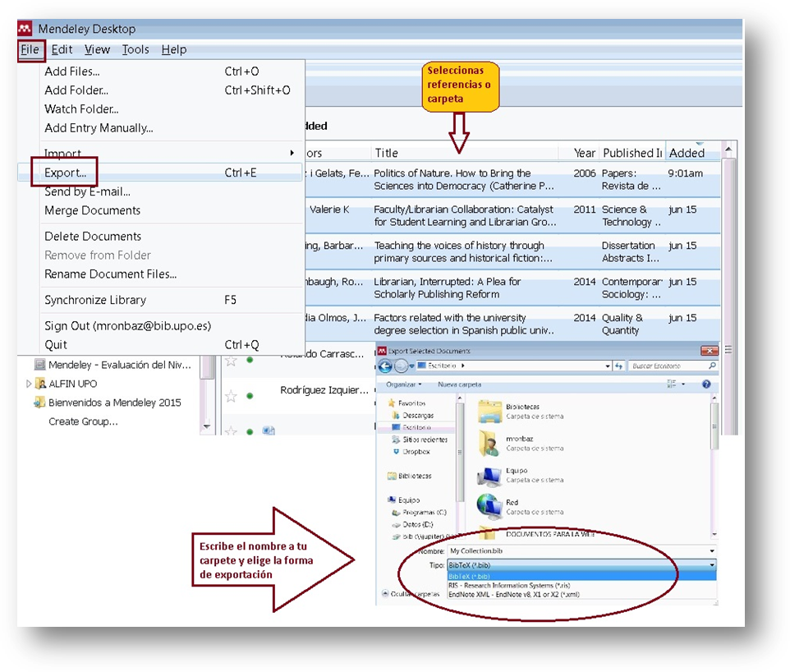The height and width of the screenshot is (672, 790).
Task: Open Programas (C:) drive in navigation pane
Action: tap(425, 512)
